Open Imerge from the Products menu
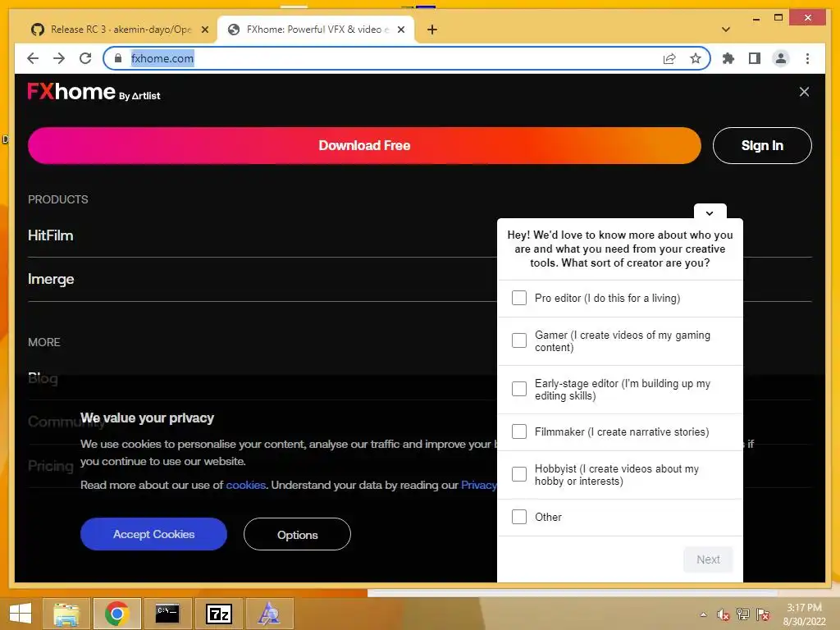The height and width of the screenshot is (630, 840). point(51,279)
